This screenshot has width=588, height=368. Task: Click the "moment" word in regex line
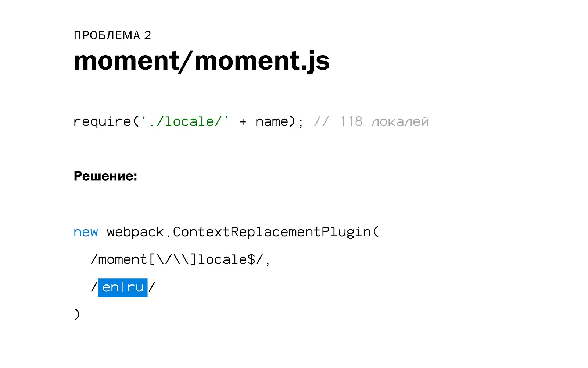(x=123, y=260)
